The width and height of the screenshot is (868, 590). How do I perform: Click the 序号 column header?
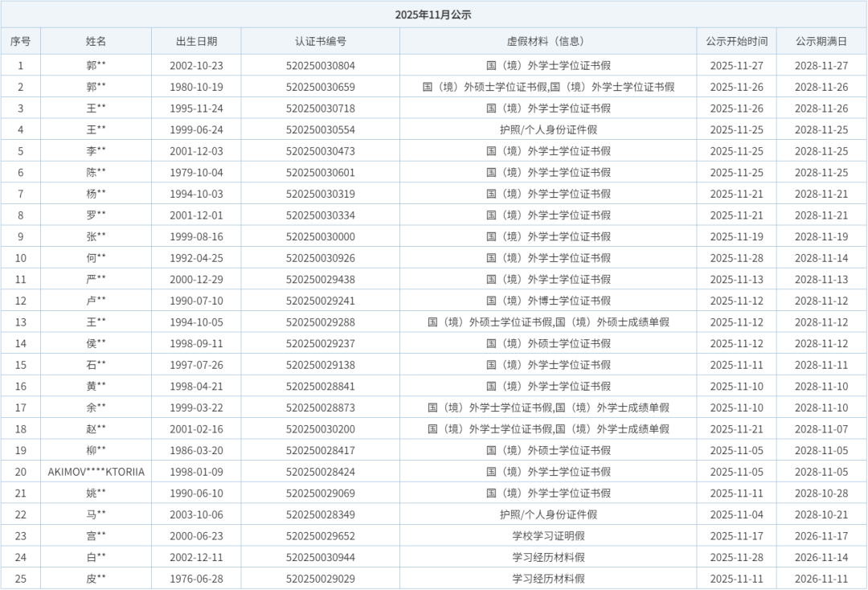click(21, 41)
